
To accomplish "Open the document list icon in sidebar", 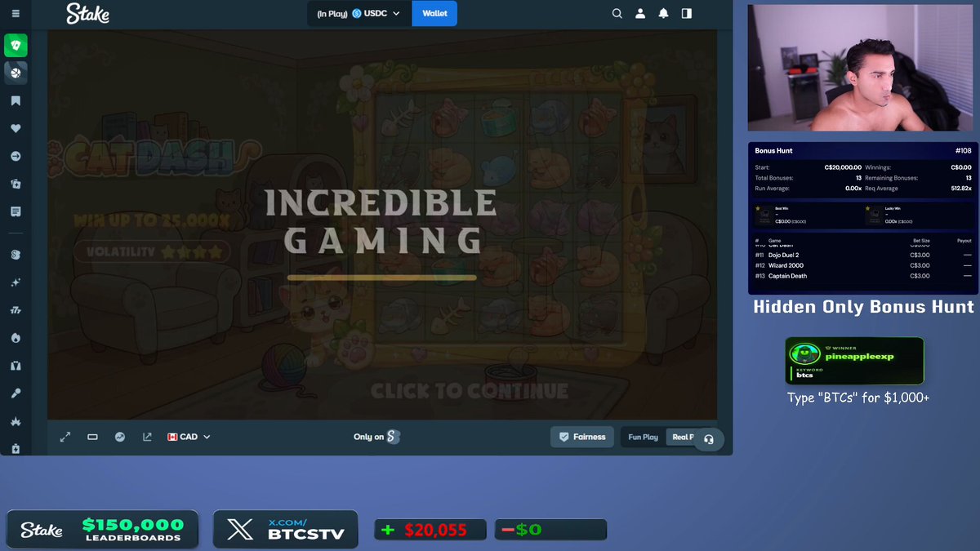I will coord(16,211).
